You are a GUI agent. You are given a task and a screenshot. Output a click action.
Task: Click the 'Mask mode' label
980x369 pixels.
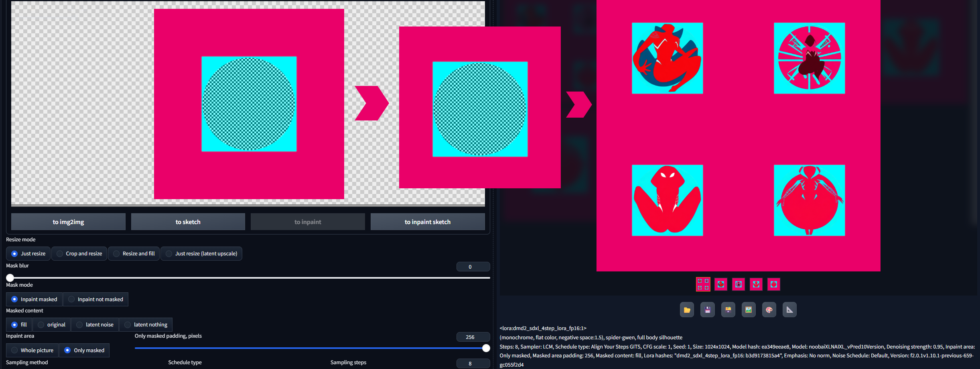19,285
